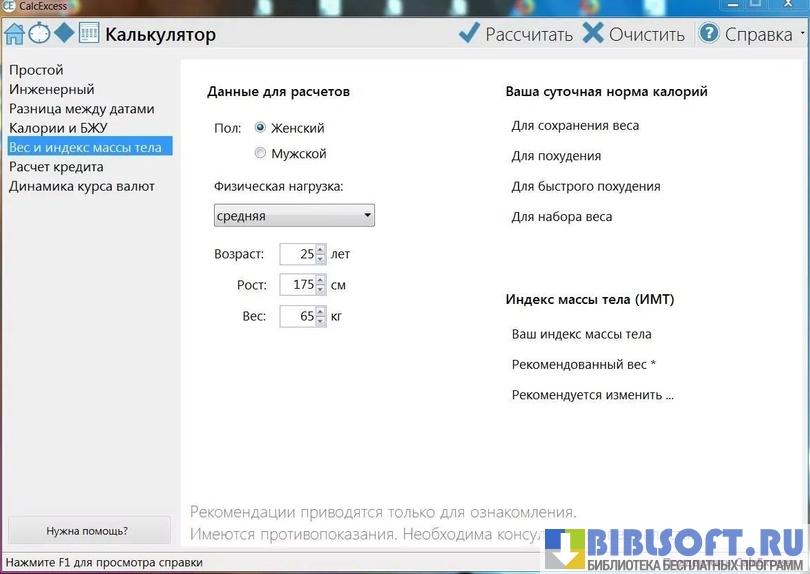Click the Нужна помощь? button
This screenshot has width=810, height=574.
(x=88, y=531)
